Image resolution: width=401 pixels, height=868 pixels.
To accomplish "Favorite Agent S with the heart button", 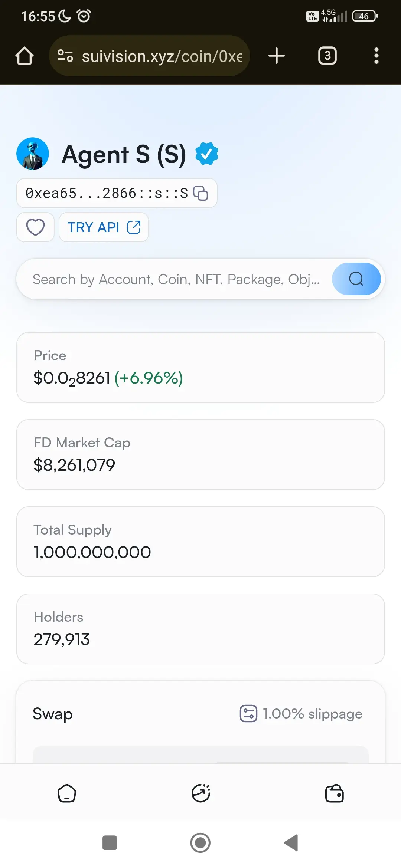I will tap(35, 227).
